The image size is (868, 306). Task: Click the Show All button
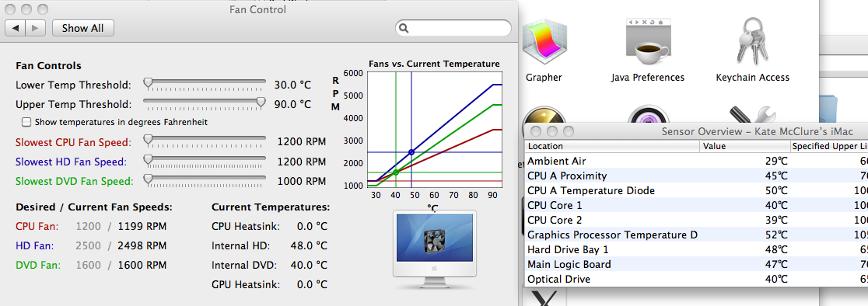83,28
